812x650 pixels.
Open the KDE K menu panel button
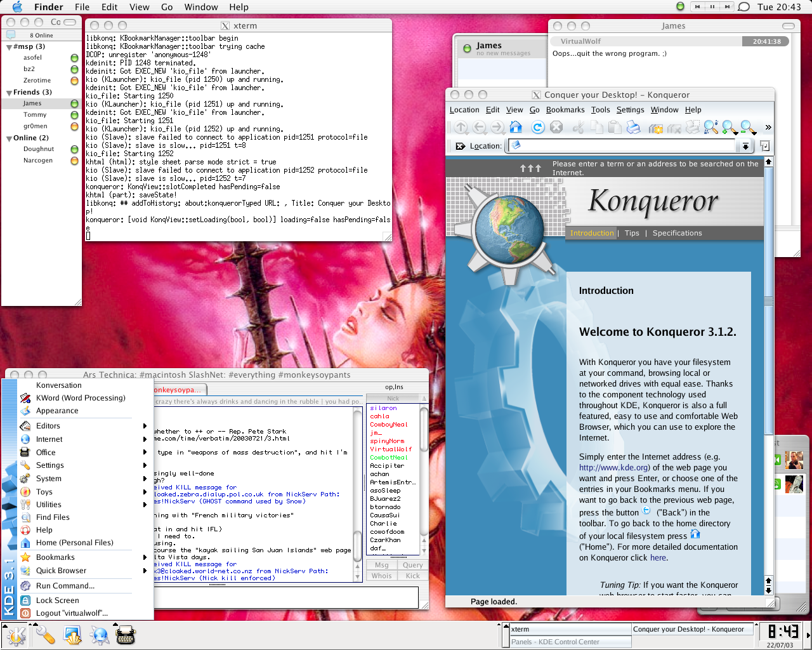(x=16, y=635)
